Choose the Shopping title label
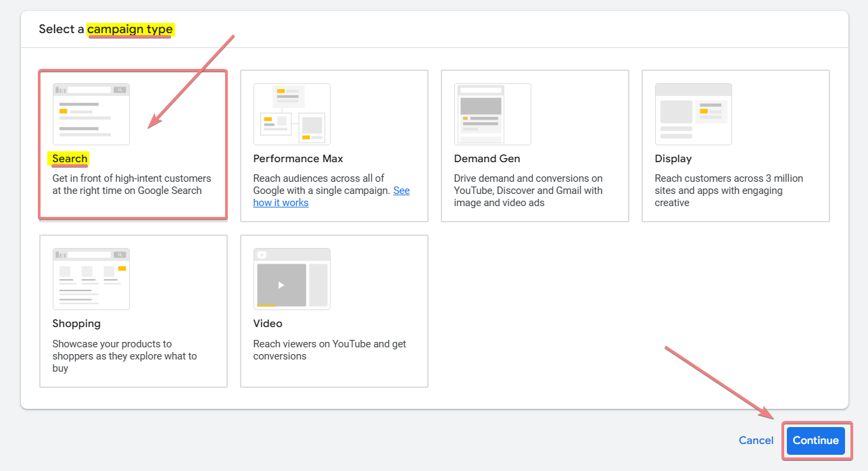The width and height of the screenshot is (868, 471). pos(76,324)
